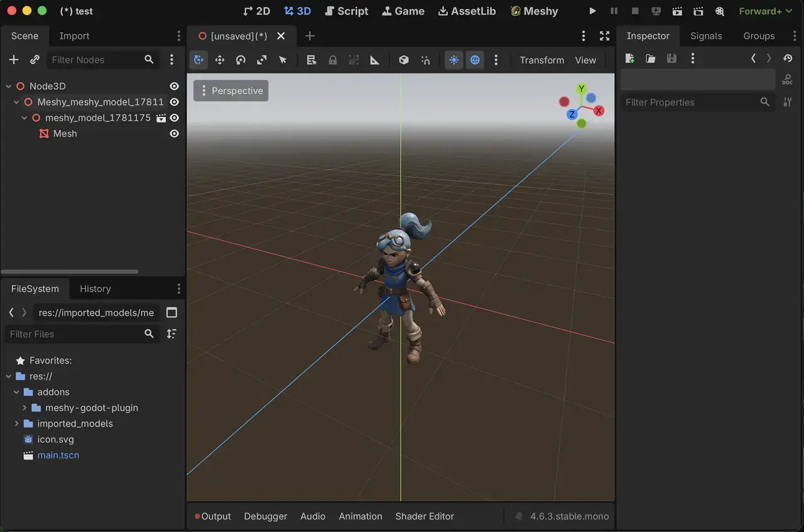The height and width of the screenshot is (532, 804).
Task: Add a new node with plus icon
Action: 14,60
